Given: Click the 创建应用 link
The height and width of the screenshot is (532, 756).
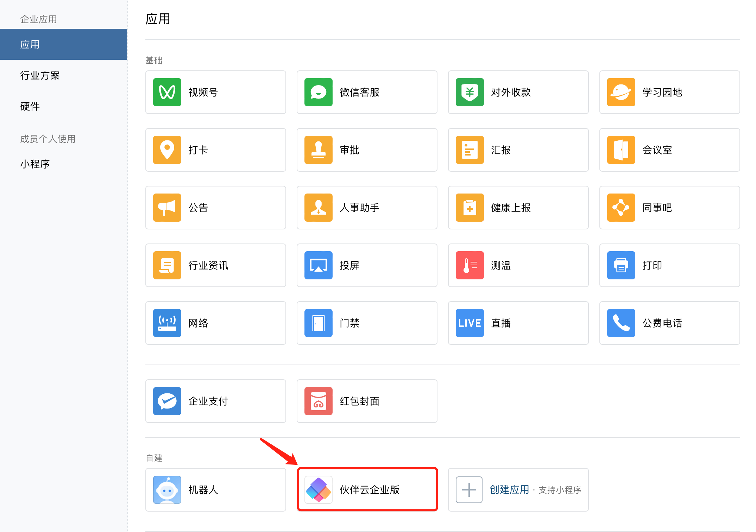Looking at the screenshot, I should (x=509, y=490).
